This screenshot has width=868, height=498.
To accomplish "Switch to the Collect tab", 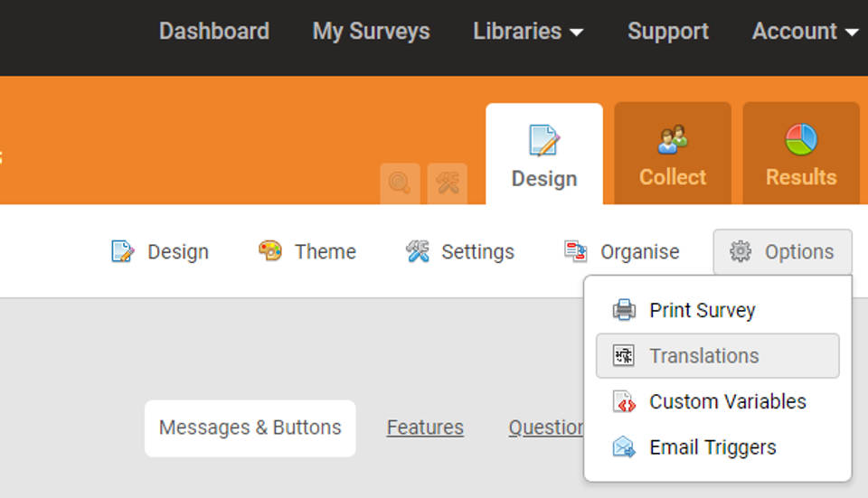I will pyautogui.click(x=673, y=155).
